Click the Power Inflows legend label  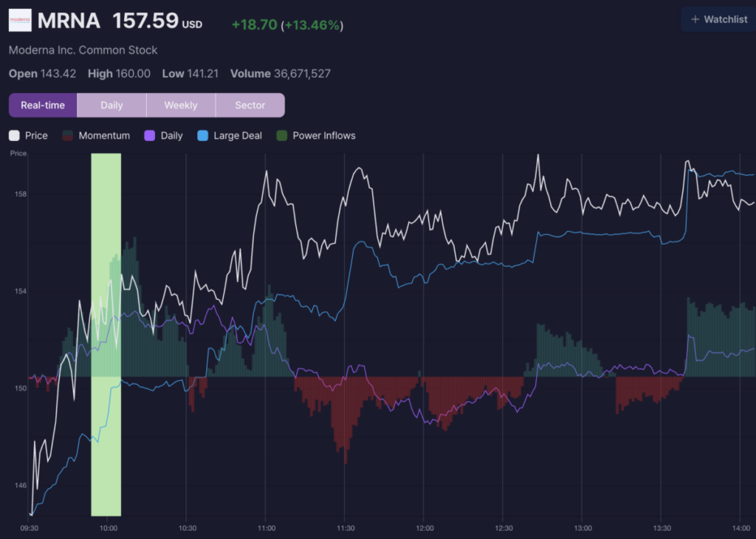tap(324, 135)
